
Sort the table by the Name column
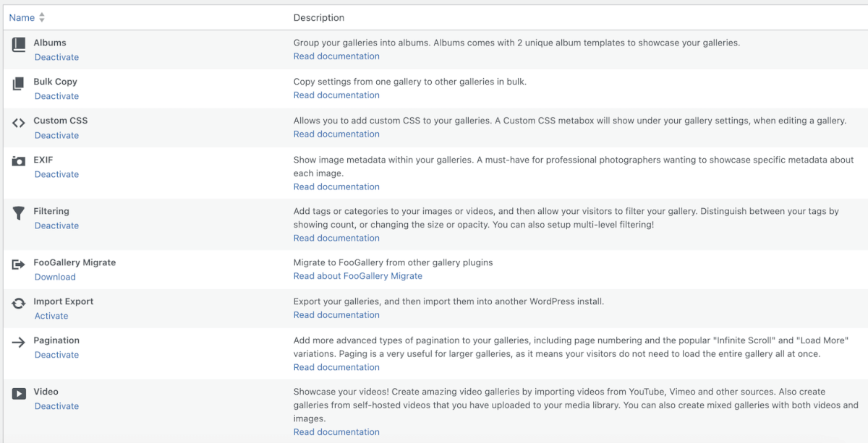(x=22, y=17)
